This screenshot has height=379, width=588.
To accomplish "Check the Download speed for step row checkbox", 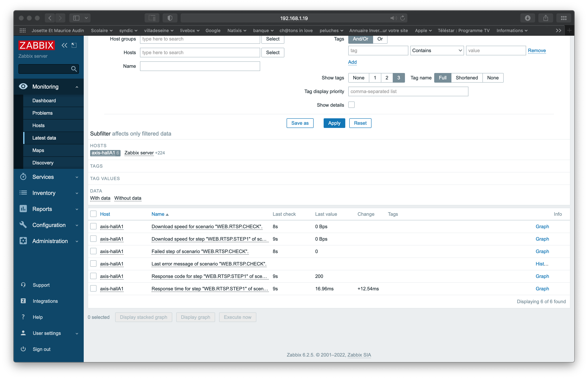I will tap(93, 239).
